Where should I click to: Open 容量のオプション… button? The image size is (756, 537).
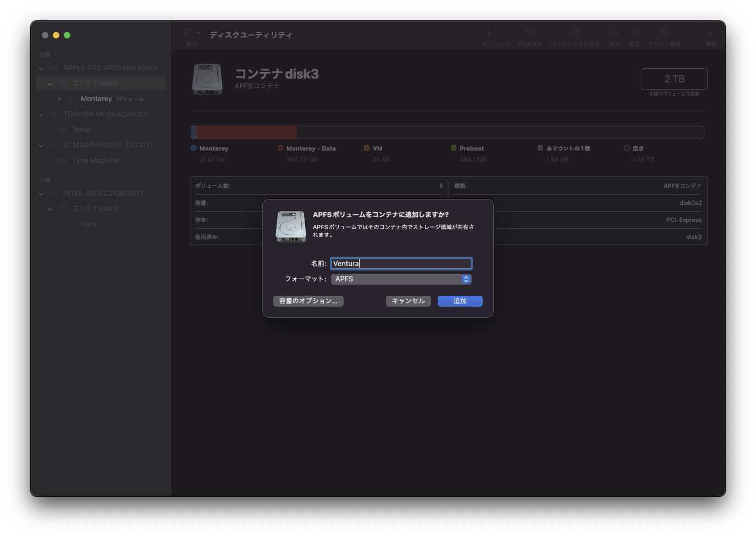click(308, 301)
